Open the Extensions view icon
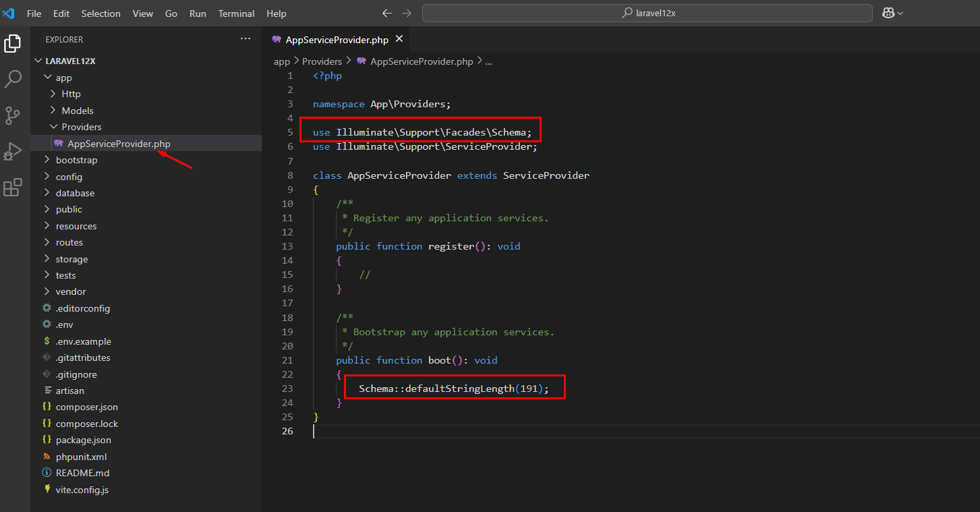This screenshot has width=980, height=512. 13,188
